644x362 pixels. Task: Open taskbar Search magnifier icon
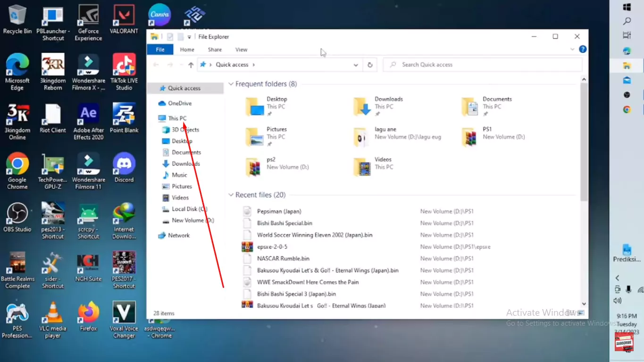627,21
